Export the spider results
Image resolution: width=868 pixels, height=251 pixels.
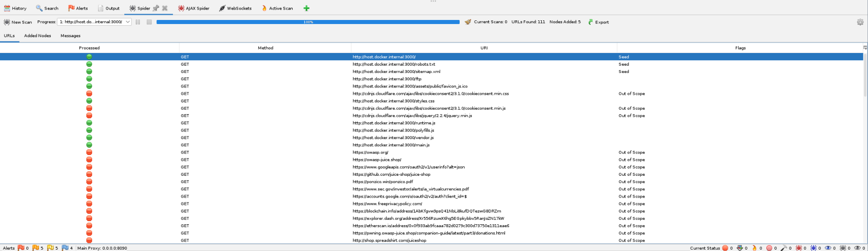coord(598,22)
